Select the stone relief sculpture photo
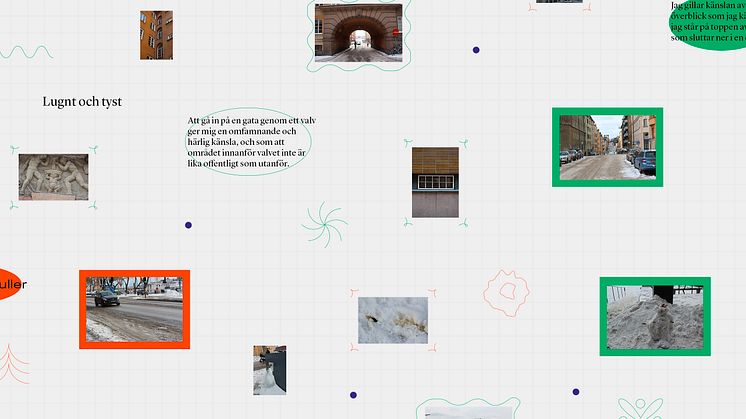The height and width of the screenshot is (419, 746). 53,177
